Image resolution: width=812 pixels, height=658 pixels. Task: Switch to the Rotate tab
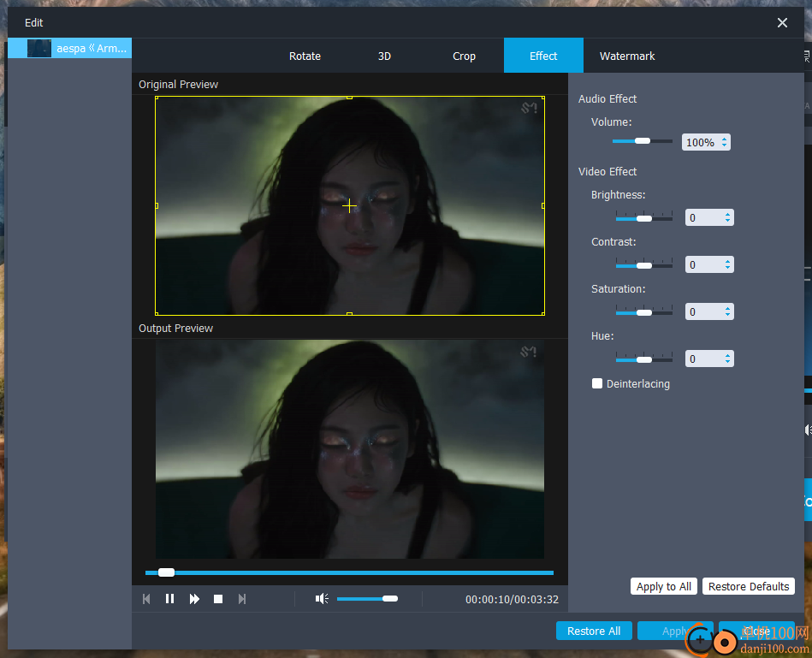305,56
